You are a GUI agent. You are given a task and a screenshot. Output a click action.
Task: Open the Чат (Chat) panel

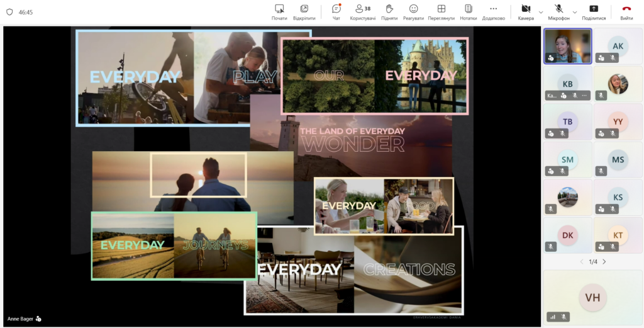pyautogui.click(x=336, y=11)
